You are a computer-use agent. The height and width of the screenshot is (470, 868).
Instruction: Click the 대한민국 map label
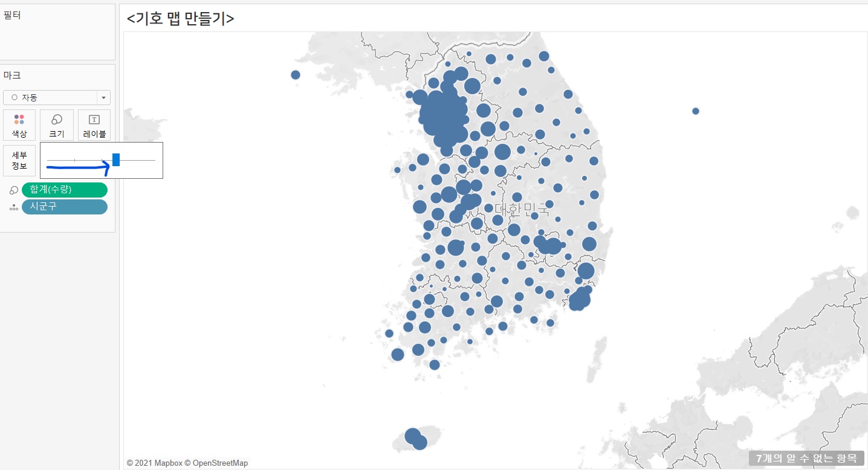click(522, 210)
